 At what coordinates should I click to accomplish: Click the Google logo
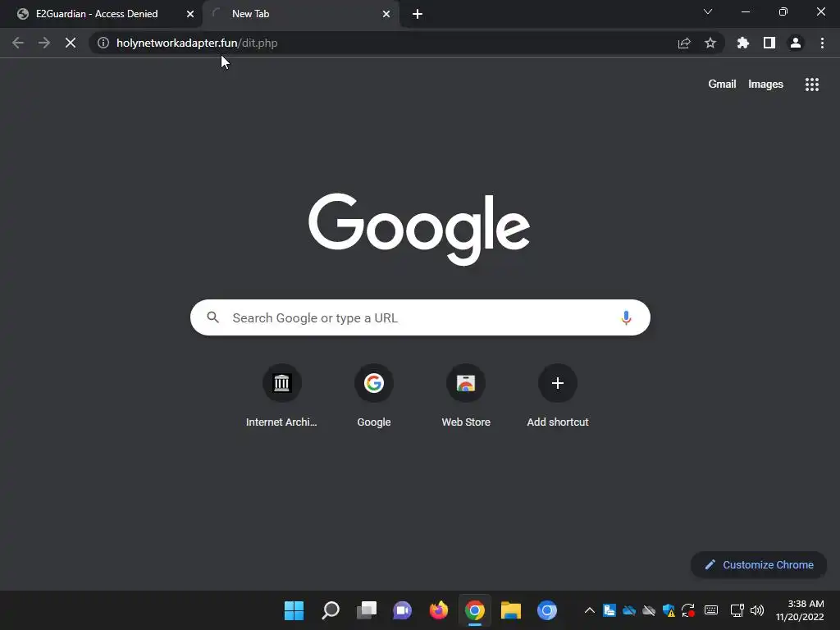(x=419, y=229)
